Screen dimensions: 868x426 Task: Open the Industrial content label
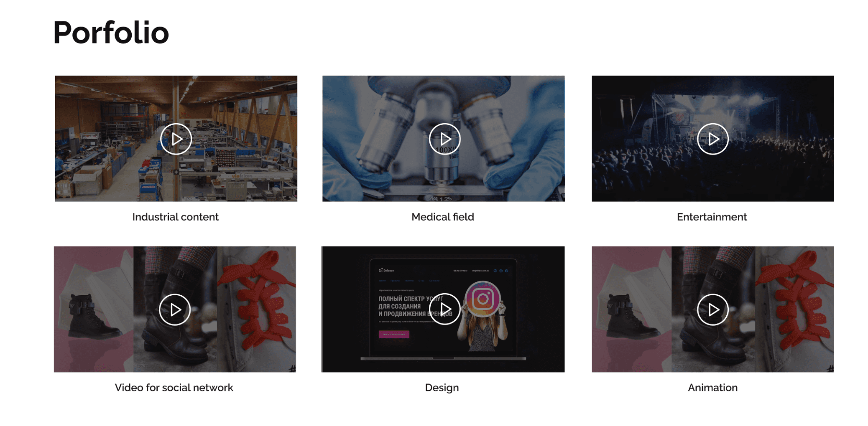(x=176, y=217)
